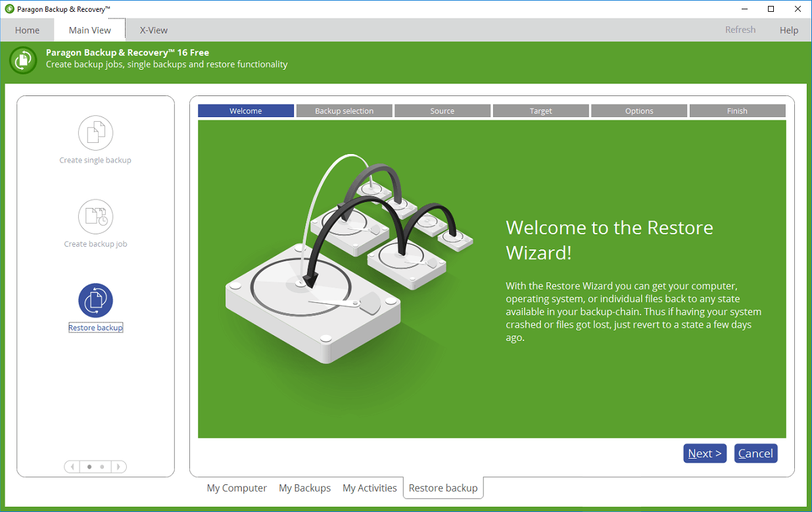Select the second page dot in sidebar pager

pos(102,467)
